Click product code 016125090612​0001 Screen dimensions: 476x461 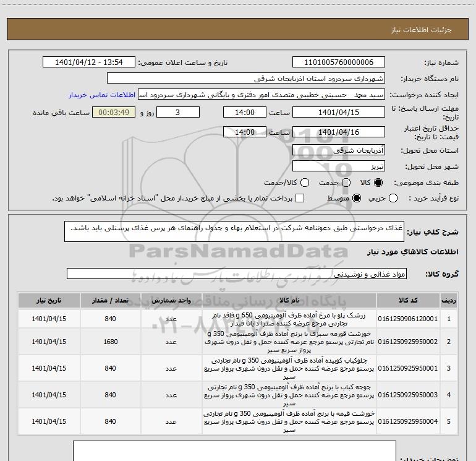coord(408,319)
